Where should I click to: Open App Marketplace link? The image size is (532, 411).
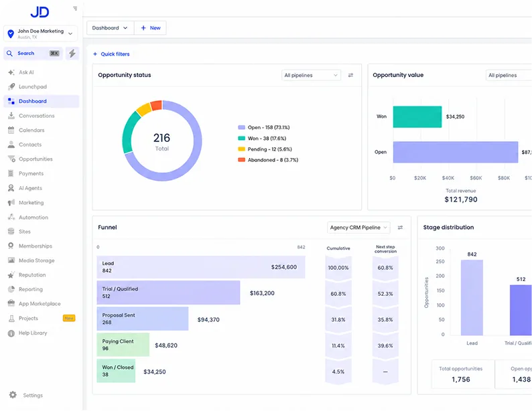40,304
